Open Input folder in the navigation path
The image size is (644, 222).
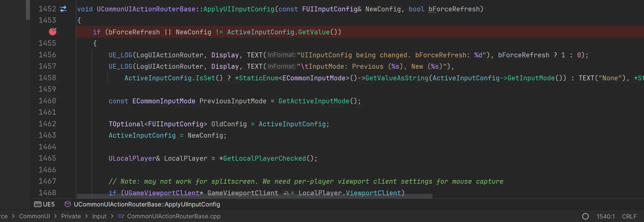[99, 216]
